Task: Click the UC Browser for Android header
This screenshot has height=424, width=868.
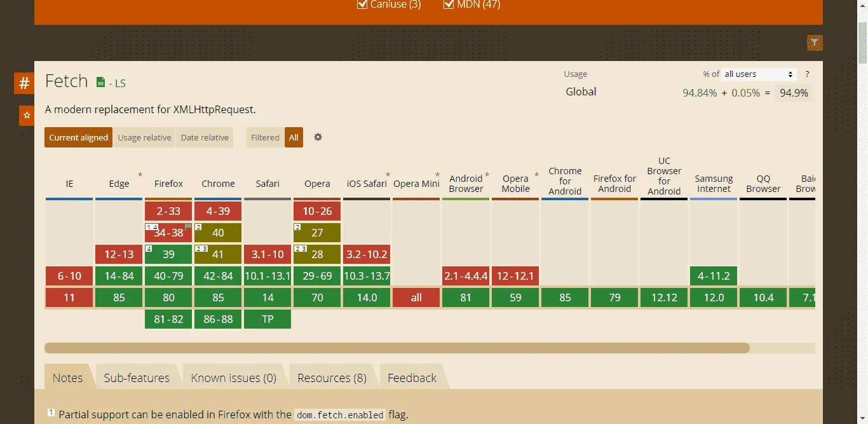Action: [x=664, y=176]
